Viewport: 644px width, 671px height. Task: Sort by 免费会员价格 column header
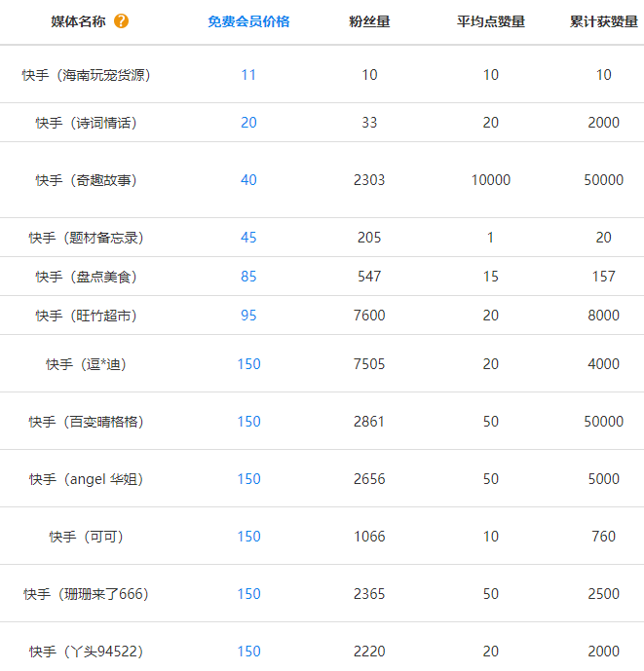coord(248,21)
